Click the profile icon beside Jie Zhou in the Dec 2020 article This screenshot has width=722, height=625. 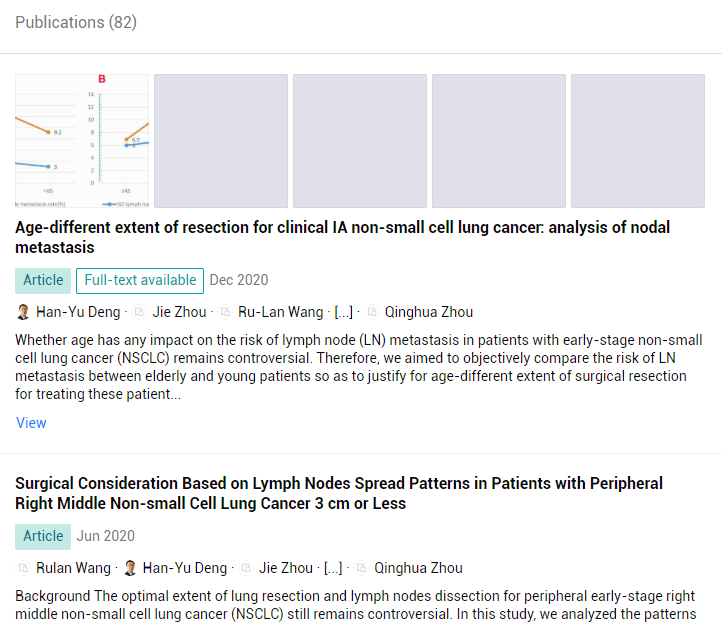(x=140, y=312)
